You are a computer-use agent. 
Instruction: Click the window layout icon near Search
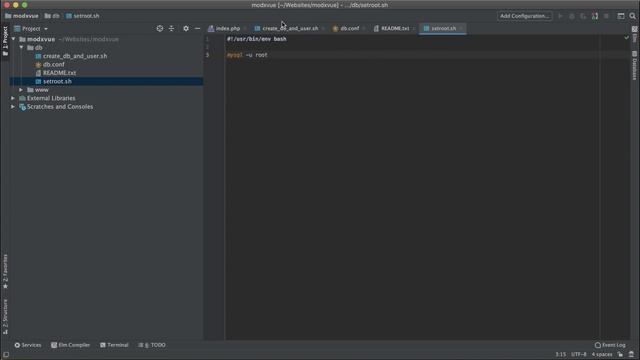click(x=620, y=16)
